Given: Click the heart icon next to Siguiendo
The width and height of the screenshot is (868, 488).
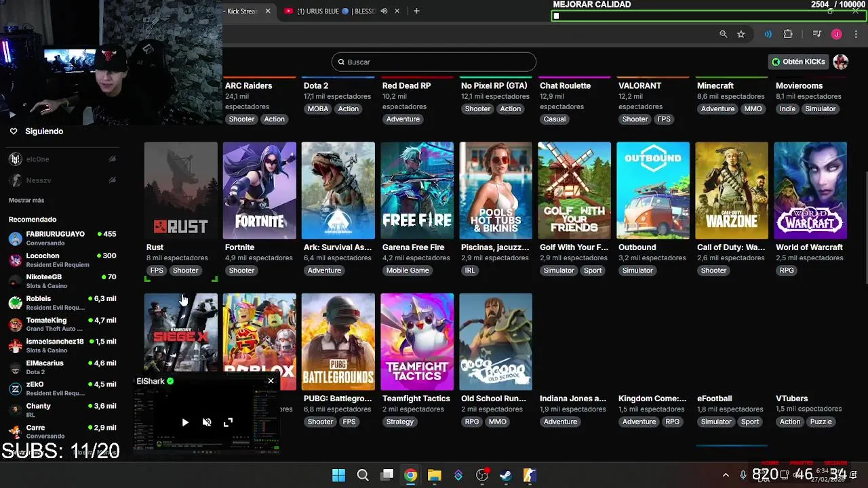Looking at the screenshot, I should pos(14,131).
